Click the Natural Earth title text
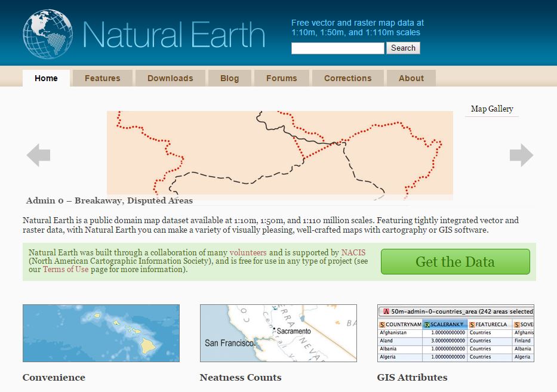 tap(174, 35)
